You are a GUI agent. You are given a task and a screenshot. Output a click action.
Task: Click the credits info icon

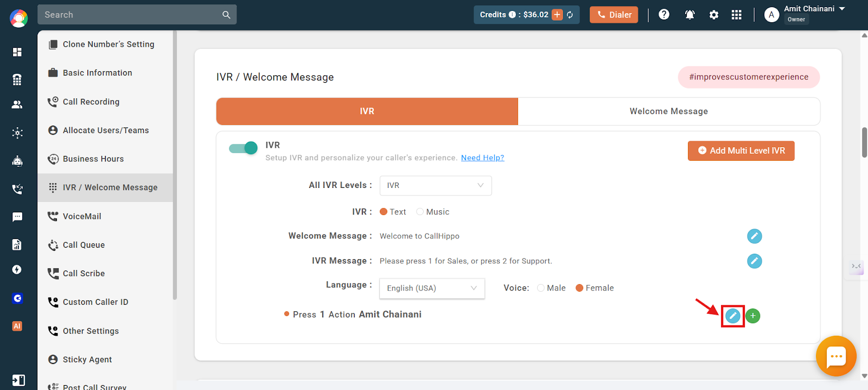pyautogui.click(x=512, y=15)
